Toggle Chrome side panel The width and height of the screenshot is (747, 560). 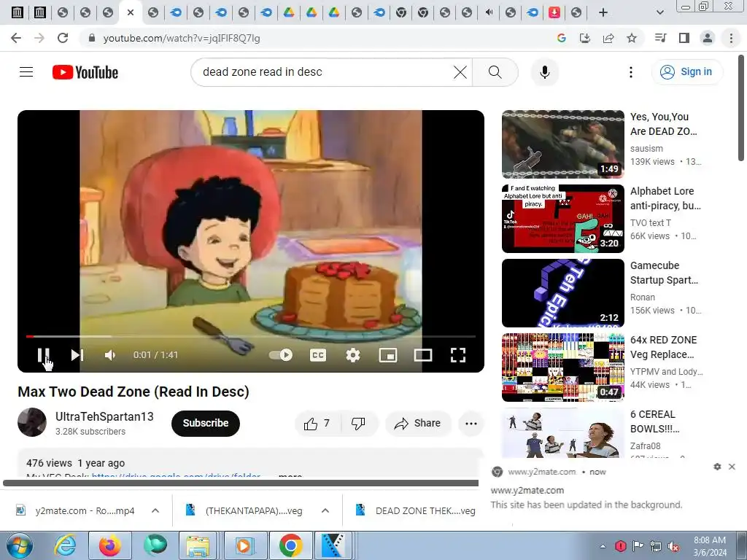684,38
